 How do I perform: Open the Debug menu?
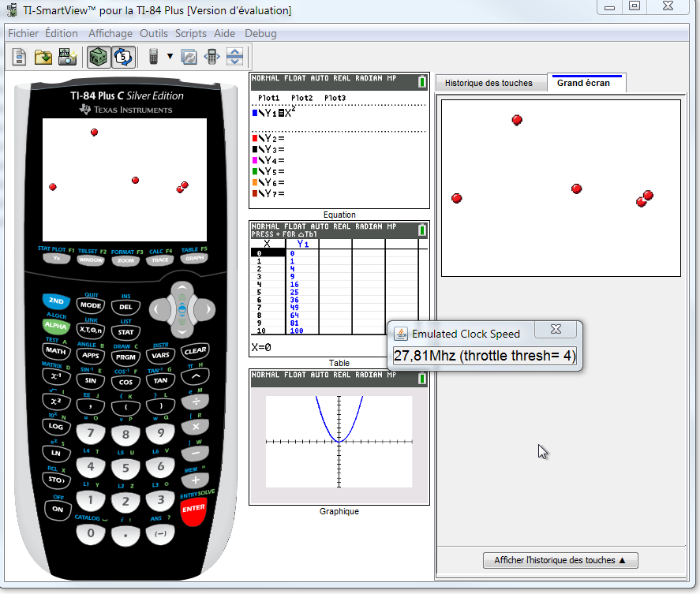[x=260, y=33]
